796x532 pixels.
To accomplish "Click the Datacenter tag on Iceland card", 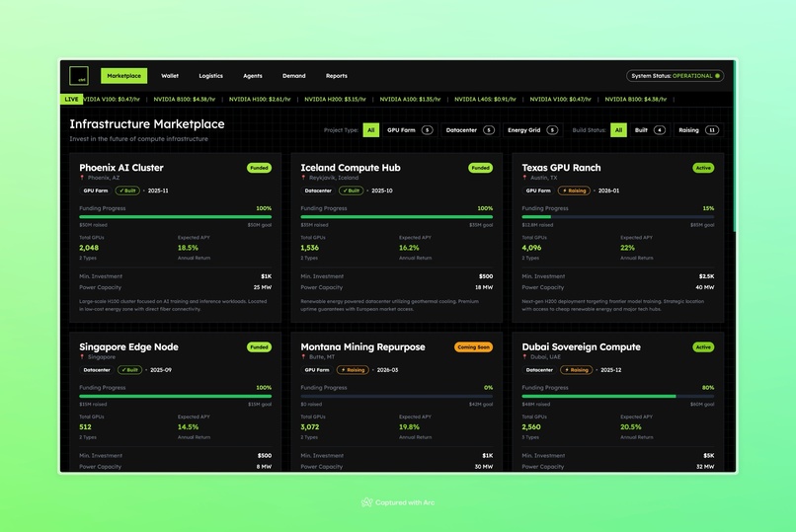I will click(318, 190).
